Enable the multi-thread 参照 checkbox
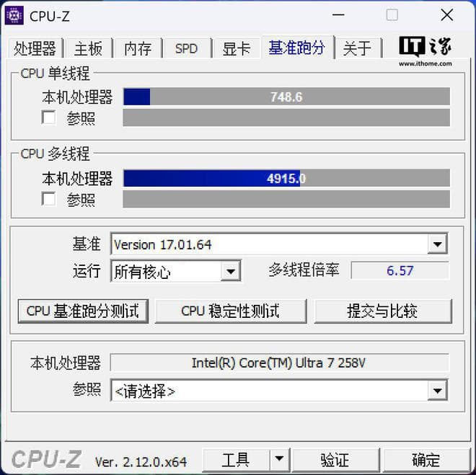 48,199
